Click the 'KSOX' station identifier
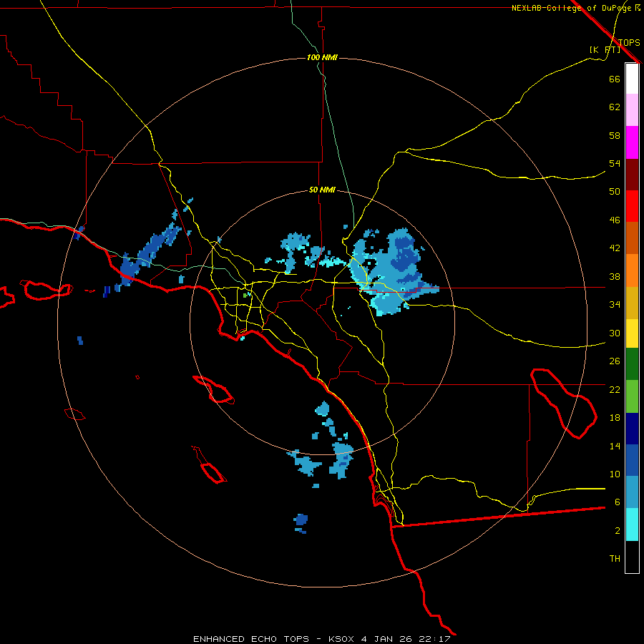Image resolution: width=644 pixels, height=644 pixels. pos(341,639)
